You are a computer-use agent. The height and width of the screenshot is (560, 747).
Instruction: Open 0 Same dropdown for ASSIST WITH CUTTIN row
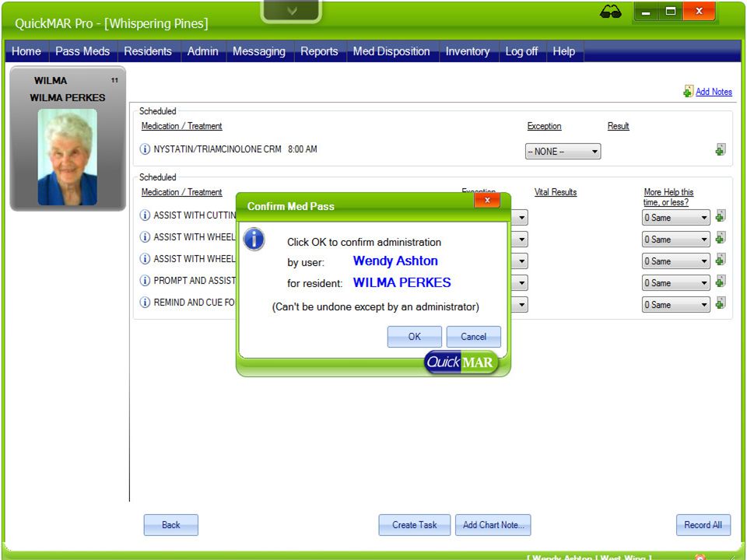(x=675, y=218)
